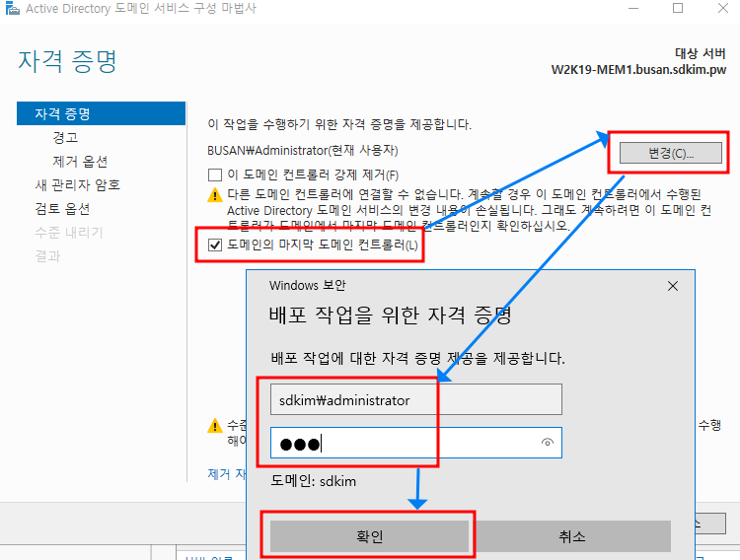Click BUSAN₩Administrator(현재 사용자) text
The height and width of the screenshot is (560, 740).
(x=303, y=151)
